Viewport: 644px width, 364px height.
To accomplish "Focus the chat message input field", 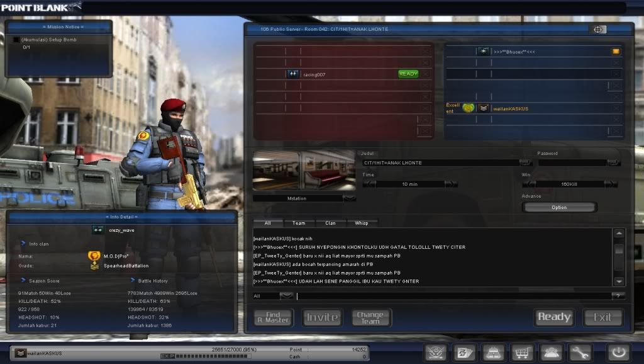I will click(x=453, y=295).
